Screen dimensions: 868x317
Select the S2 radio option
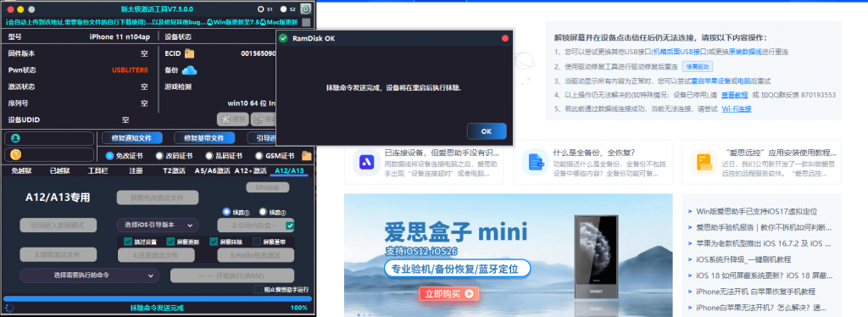tap(283, 9)
